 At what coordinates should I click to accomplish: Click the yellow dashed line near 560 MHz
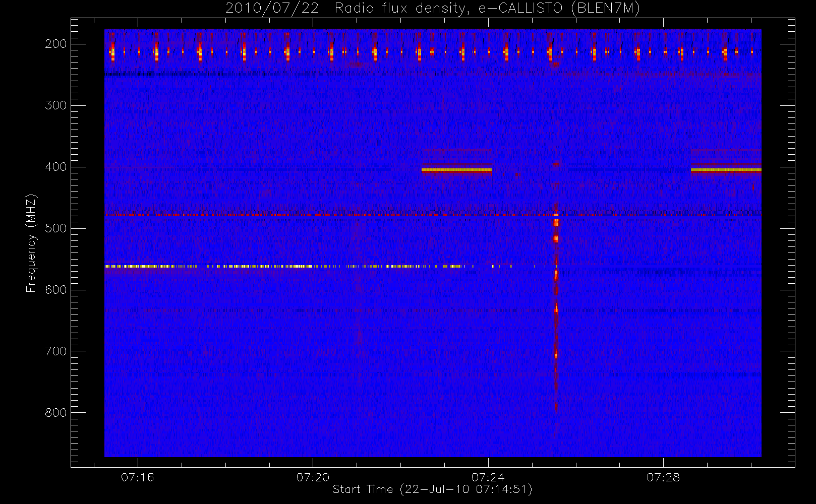click(x=330, y=266)
